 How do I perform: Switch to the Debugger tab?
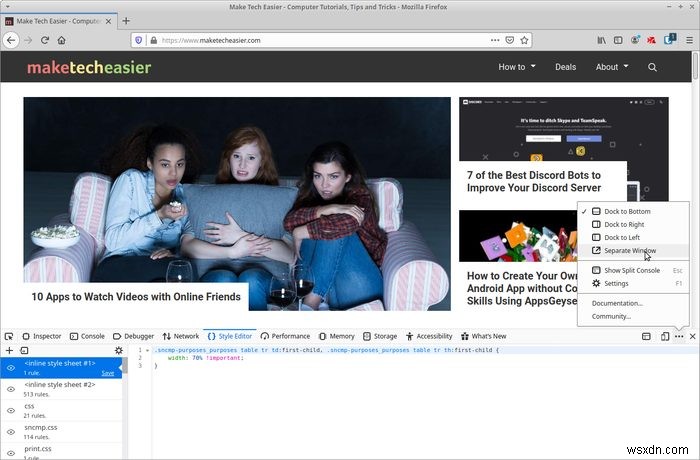[x=133, y=336]
